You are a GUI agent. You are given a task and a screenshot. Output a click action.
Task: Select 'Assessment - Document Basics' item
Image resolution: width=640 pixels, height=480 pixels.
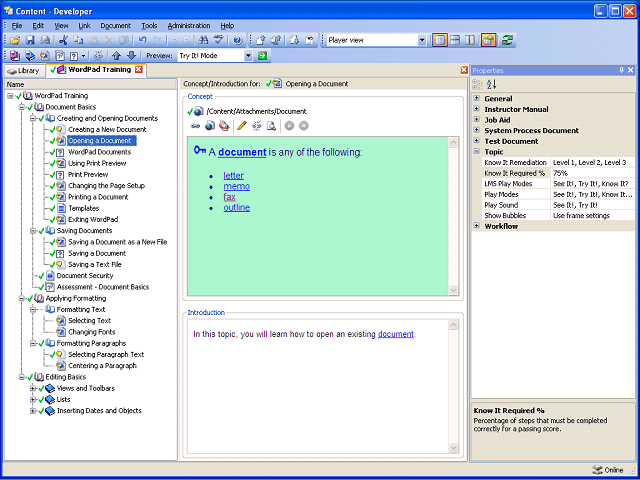pos(103,287)
